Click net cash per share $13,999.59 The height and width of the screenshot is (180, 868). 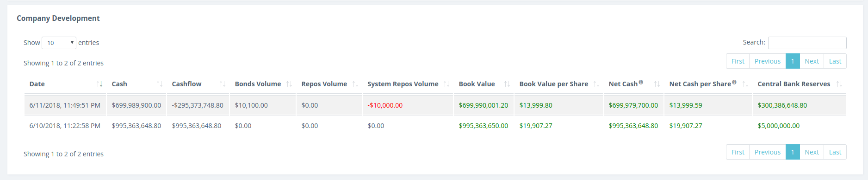click(x=686, y=105)
